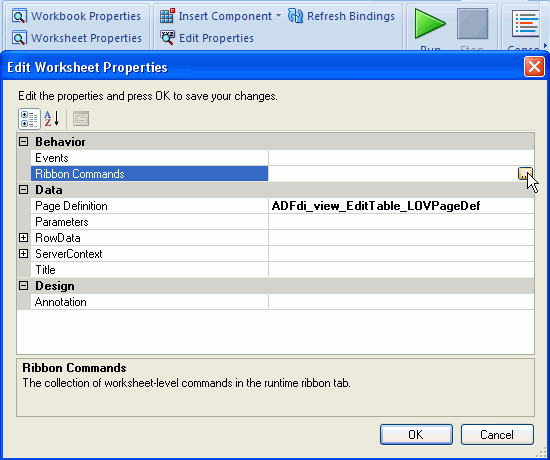The image size is (550, 460).
Task: Expand the RowData property node
Action: (x=24, y=238)
